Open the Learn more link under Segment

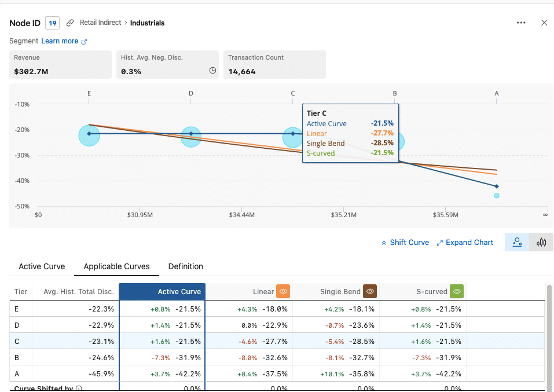point(60,41)
